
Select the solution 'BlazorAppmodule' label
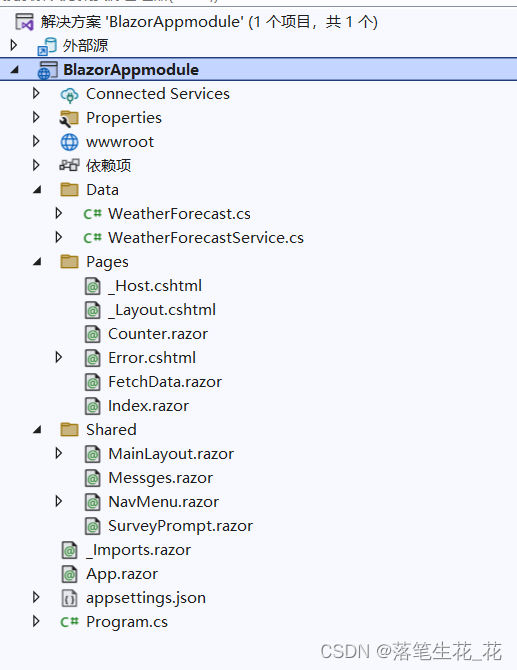pyautogui.click(x=209, y=22)
